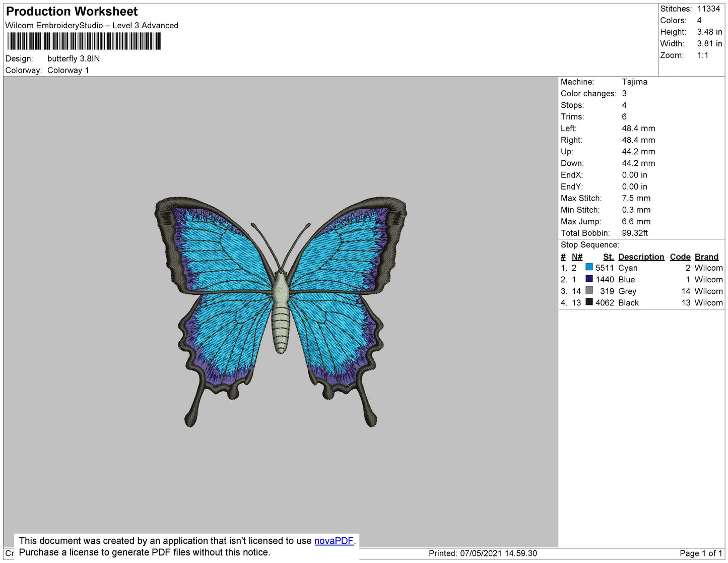
Task: Click the Total Bobbin value 99.32ft
Action: [x=635, y=233]
